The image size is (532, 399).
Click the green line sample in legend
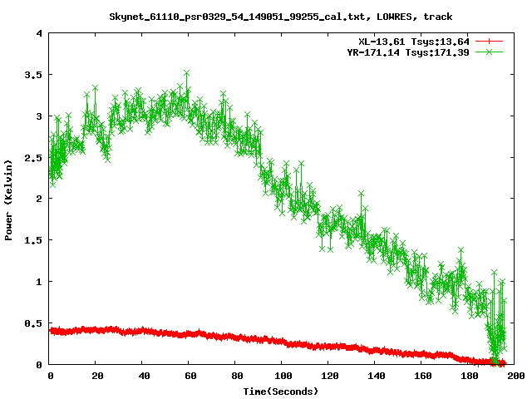coord(490,52)
